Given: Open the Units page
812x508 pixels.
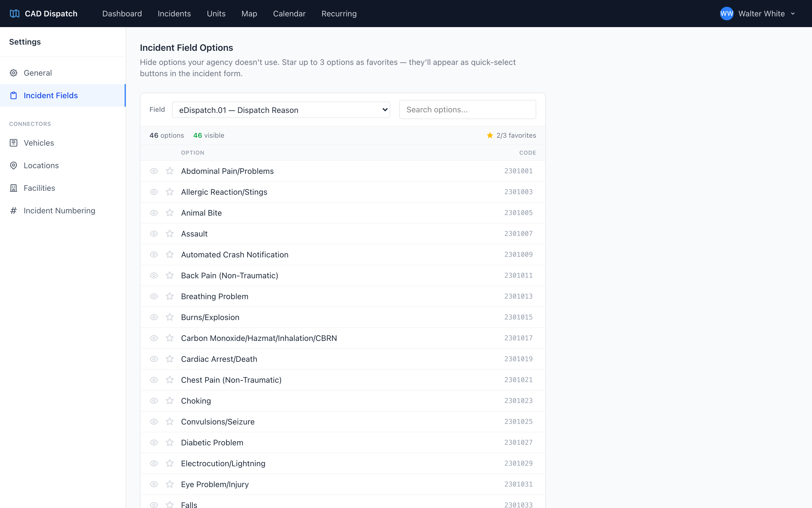Looking at the screenshot, I should click(216, 14).
